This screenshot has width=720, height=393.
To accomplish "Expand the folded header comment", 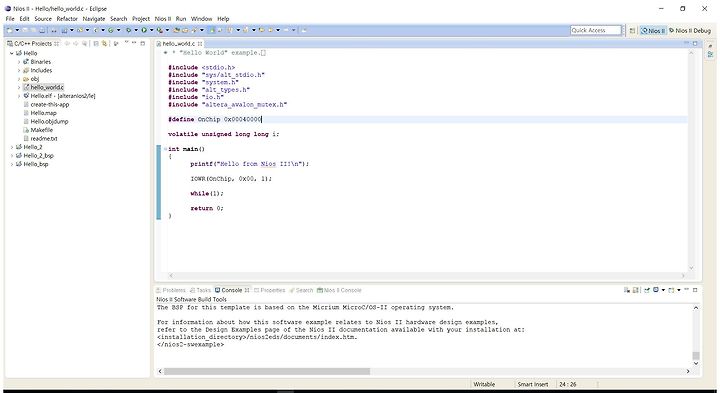I will (165, 53).
